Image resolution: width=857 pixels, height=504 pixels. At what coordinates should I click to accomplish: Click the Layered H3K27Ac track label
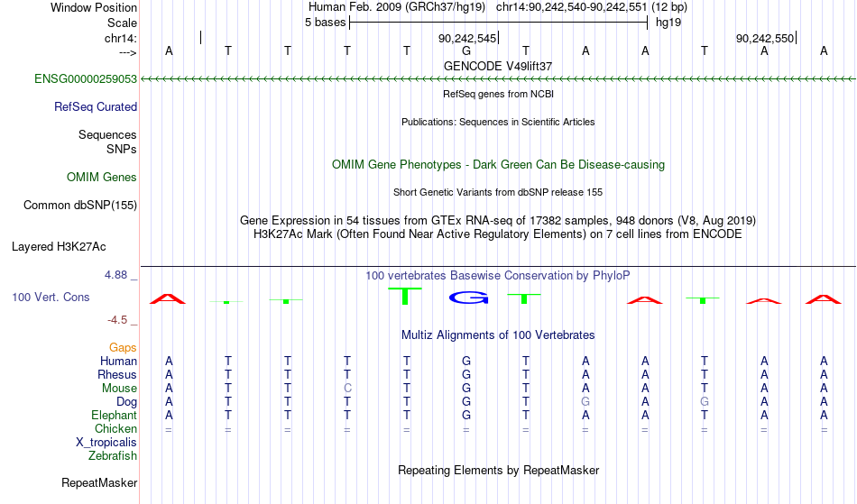point(59,246)
